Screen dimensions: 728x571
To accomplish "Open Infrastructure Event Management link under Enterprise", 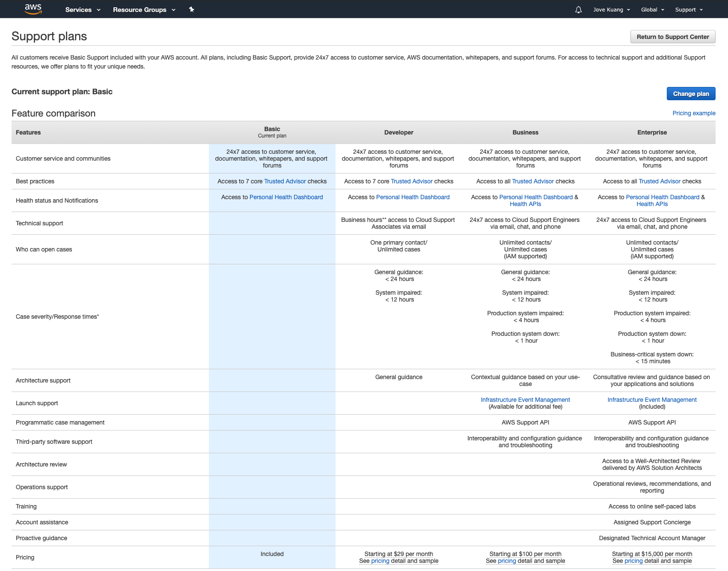I will click(x=652, y=400).
